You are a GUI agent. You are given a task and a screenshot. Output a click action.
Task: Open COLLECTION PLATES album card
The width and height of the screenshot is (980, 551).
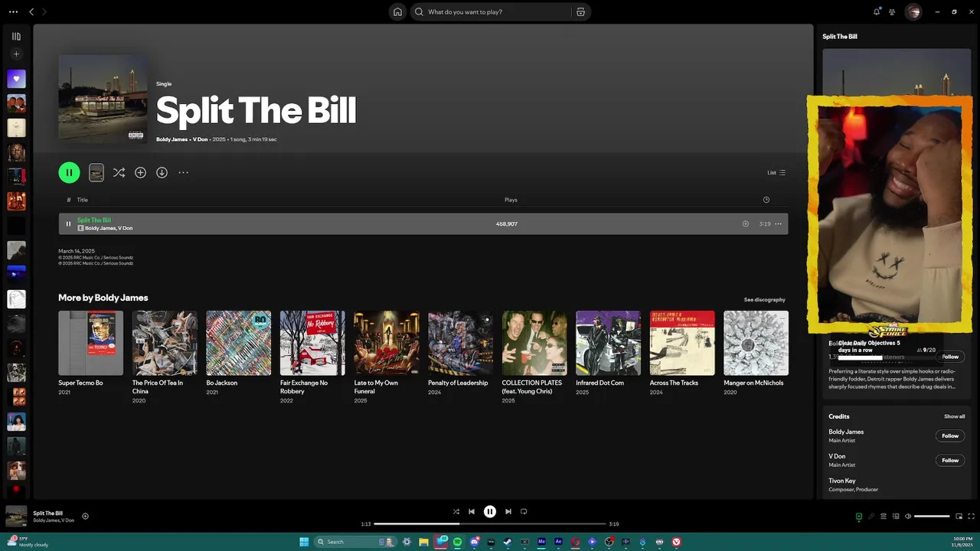(534, 343)
